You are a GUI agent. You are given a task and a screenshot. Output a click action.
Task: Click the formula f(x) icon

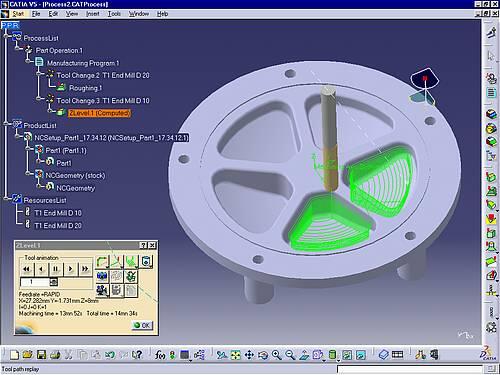(x=160, y=355)
